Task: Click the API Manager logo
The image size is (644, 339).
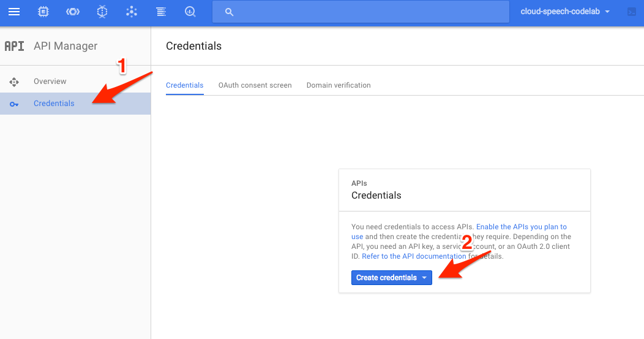Action: tap(14, 46)
